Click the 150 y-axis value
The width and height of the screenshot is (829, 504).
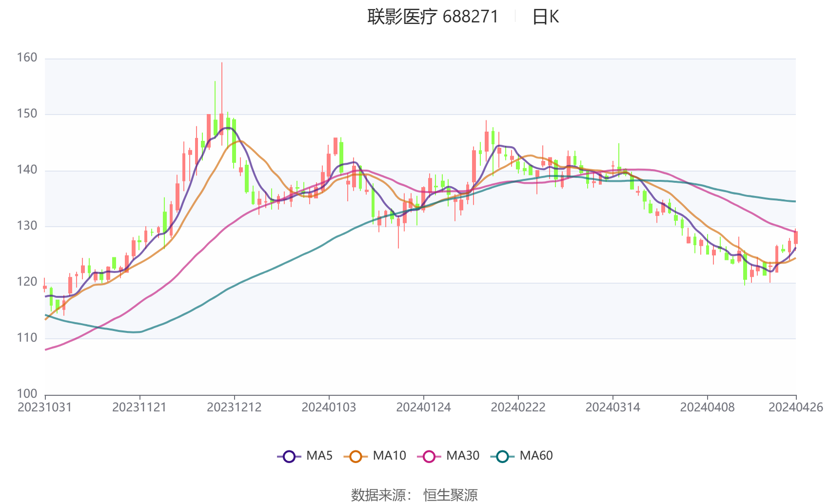pyautogui.click(x=27, y=114)
